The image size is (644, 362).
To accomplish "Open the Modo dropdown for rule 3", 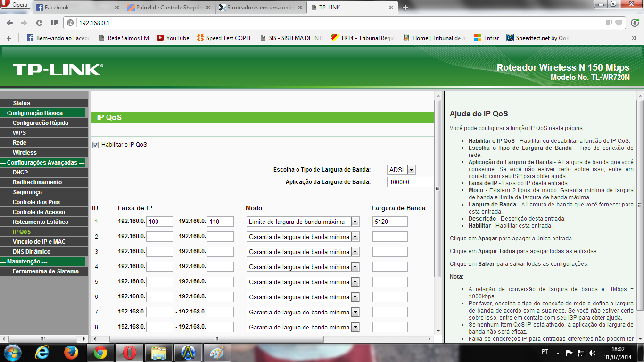I will pyautogui.click(x=303, y=252).
